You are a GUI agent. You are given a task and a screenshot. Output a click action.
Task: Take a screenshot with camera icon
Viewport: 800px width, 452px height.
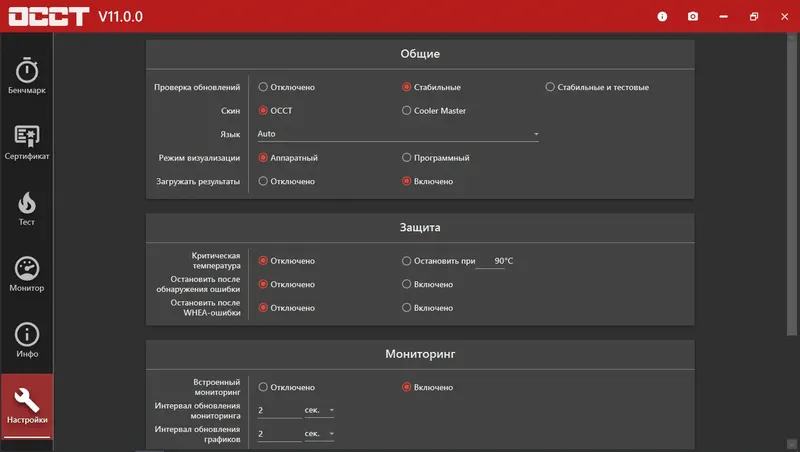click(x=693, y=16)
